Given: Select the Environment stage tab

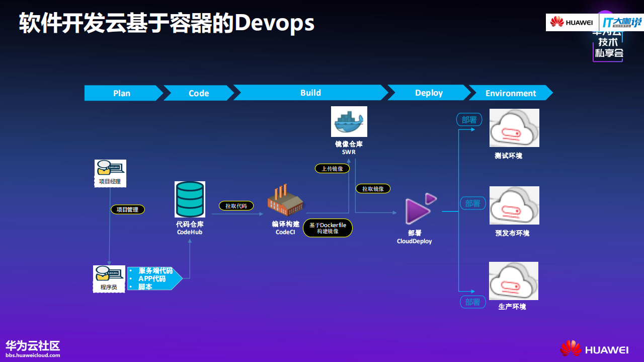Looking at the screenshot, I should [x=510, y=93].
